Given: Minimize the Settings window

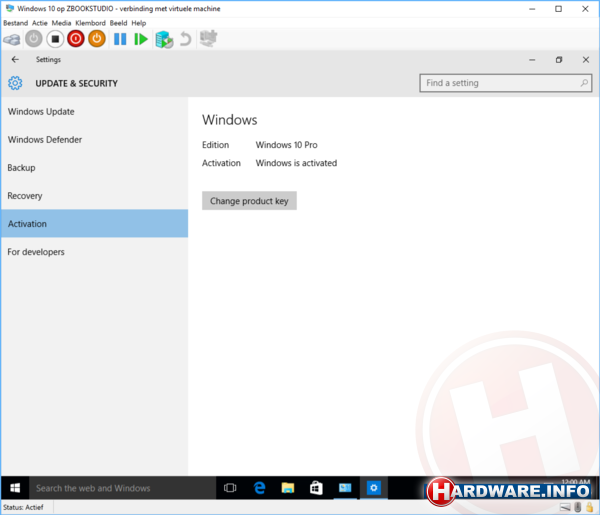Looking at the screenshot, I should (532, 60).
